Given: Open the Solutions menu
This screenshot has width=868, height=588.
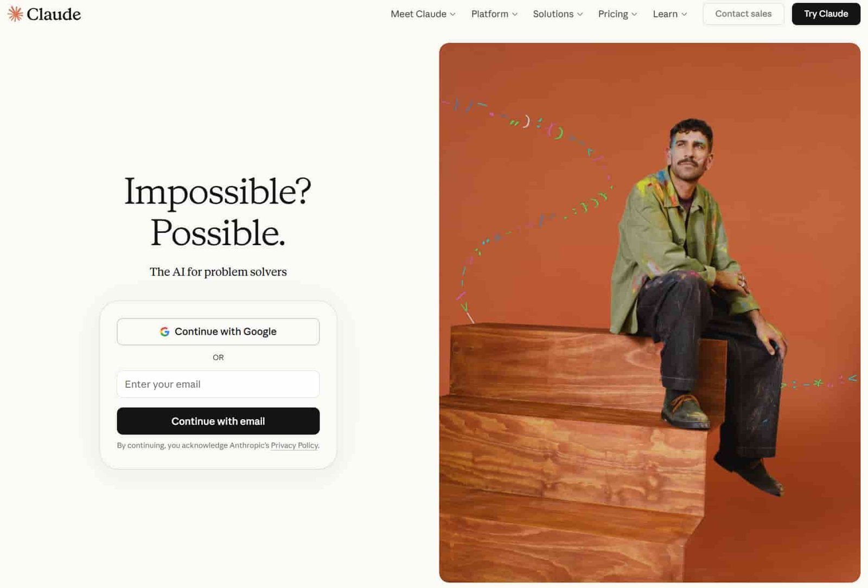Looking at the screenshot, I should [x=558, y=14].
